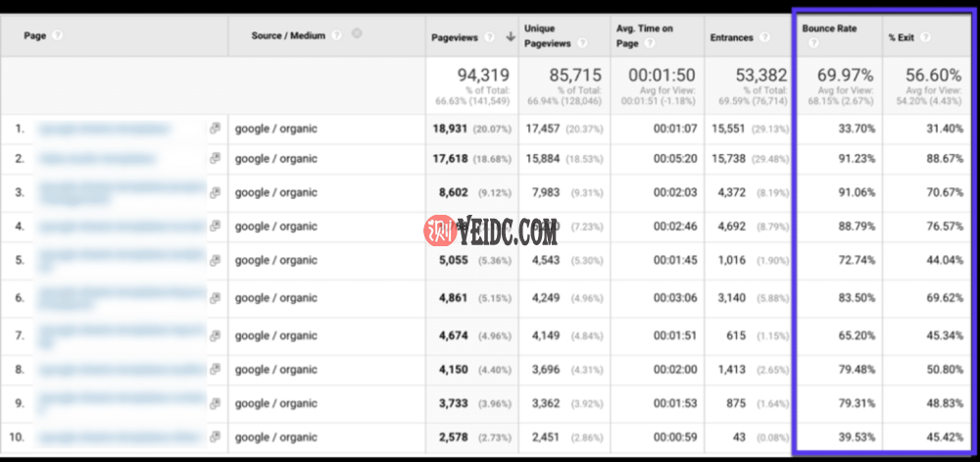Click pageviews value 8,602
This screenshot has height=462, width=980.
click(453, 192)
